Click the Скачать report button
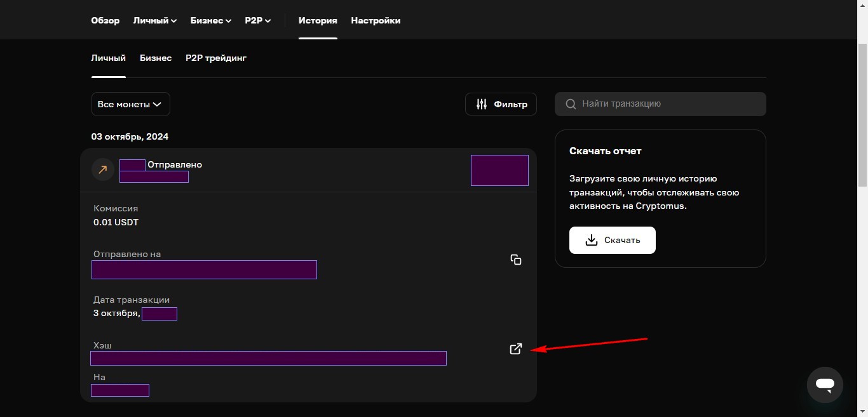Viewport: 868px width, 417px height. point(613,240)
